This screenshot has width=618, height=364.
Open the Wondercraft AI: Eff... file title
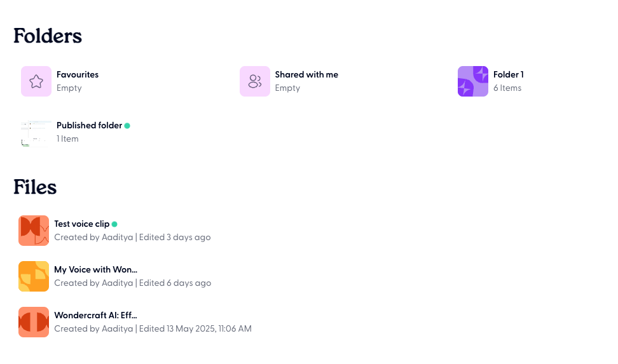pos(96,315)
